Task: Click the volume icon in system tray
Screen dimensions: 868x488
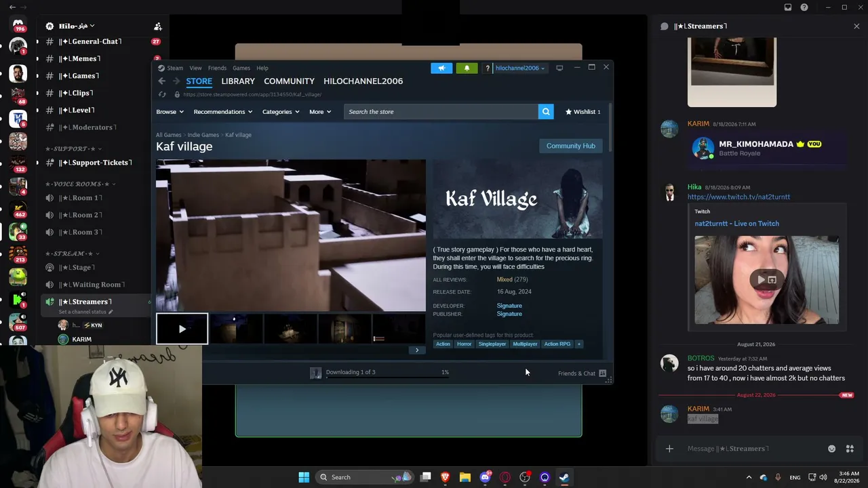Action: 823,477
